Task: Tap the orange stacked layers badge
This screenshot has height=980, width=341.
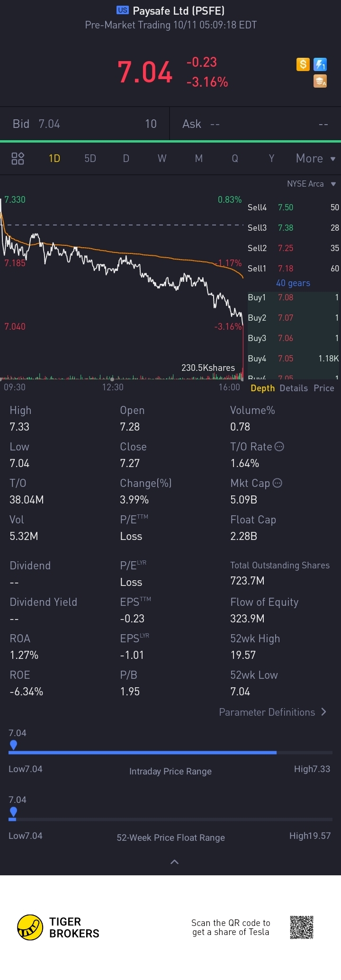Action: point(321,81)
